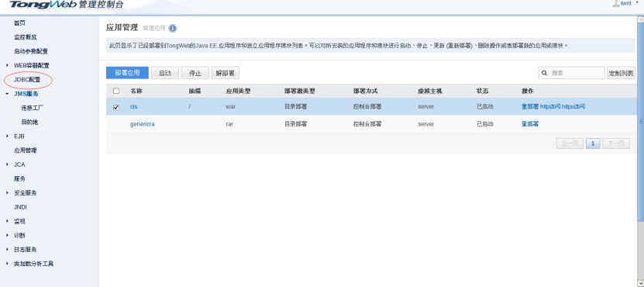Open JDBC配置 in the sidebar
Viewport: 644px width, 287px height.
[x=27, y=80]
